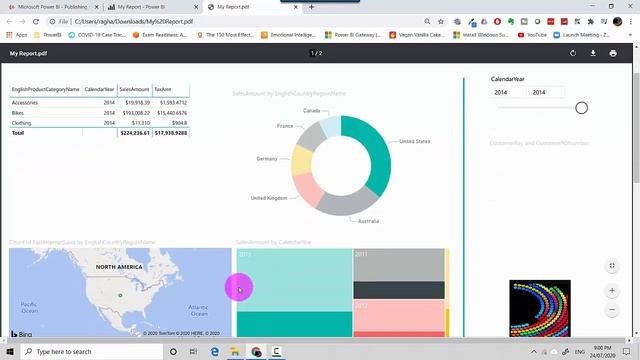Screen dimensions: 640x360
Task: Click the CalendarYear slider handle
Action: click(x=582, y=108)
